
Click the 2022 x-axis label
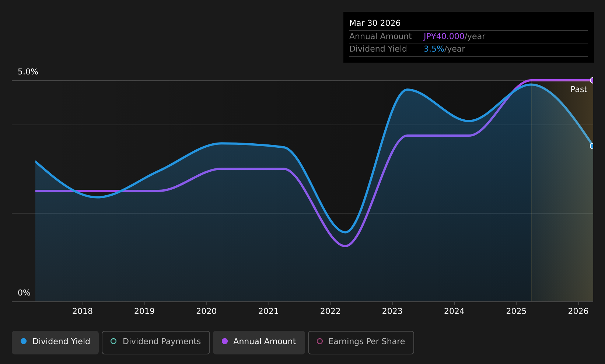[x=331, y=311]
